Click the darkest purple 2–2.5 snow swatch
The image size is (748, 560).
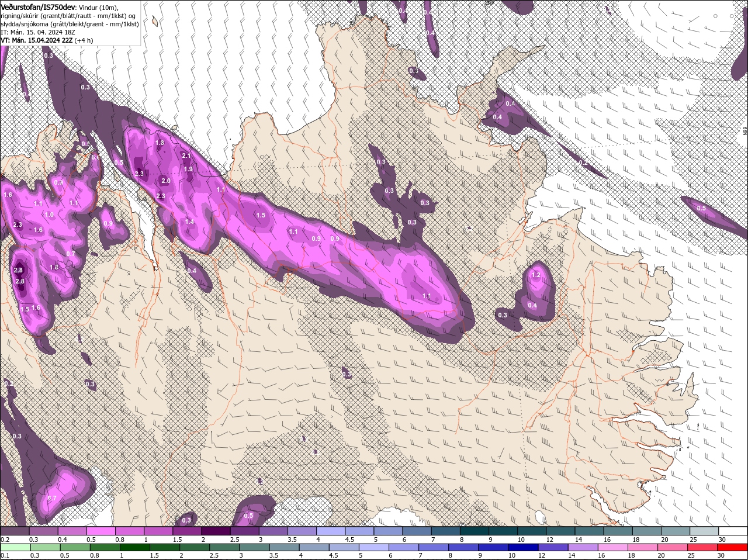(216, 531)
